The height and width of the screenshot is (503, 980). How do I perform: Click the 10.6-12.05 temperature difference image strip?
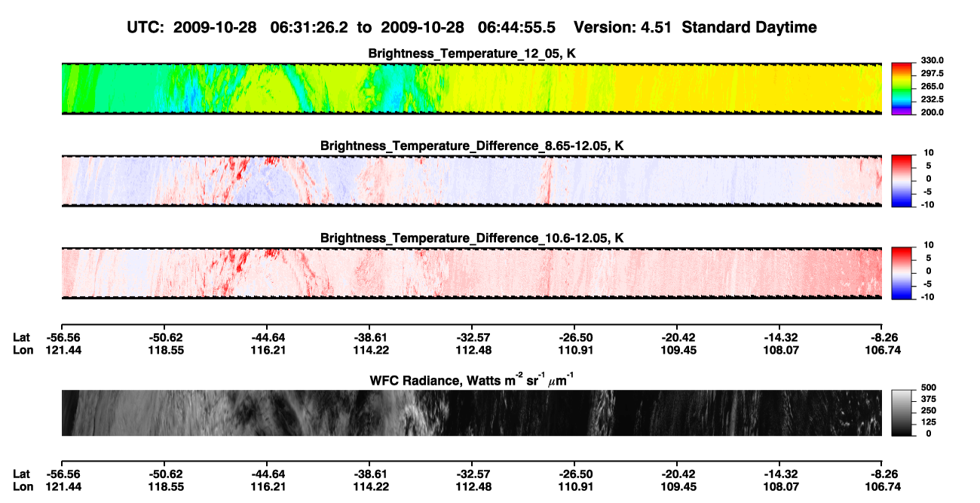tap(471, 273)
